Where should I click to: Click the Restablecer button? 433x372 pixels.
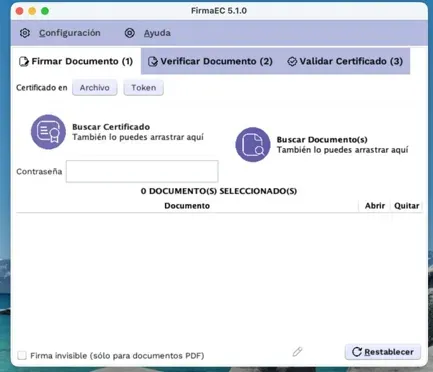pos(383,352)
